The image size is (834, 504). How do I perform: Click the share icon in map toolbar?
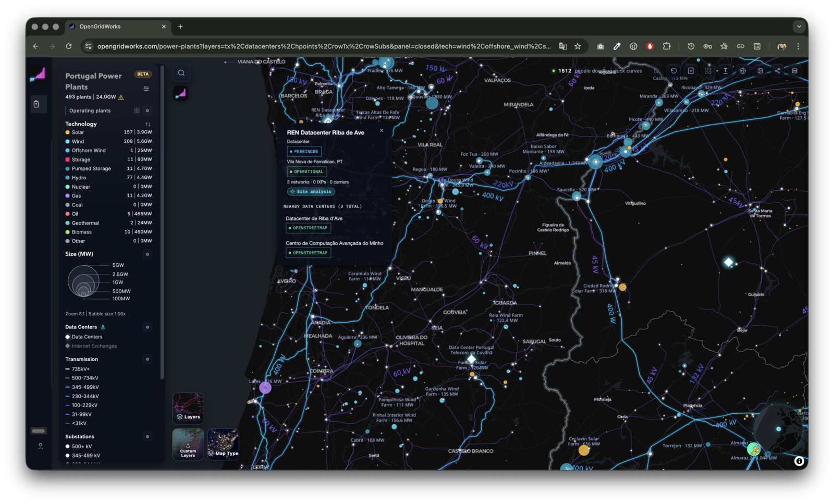(x=777, y=71)
